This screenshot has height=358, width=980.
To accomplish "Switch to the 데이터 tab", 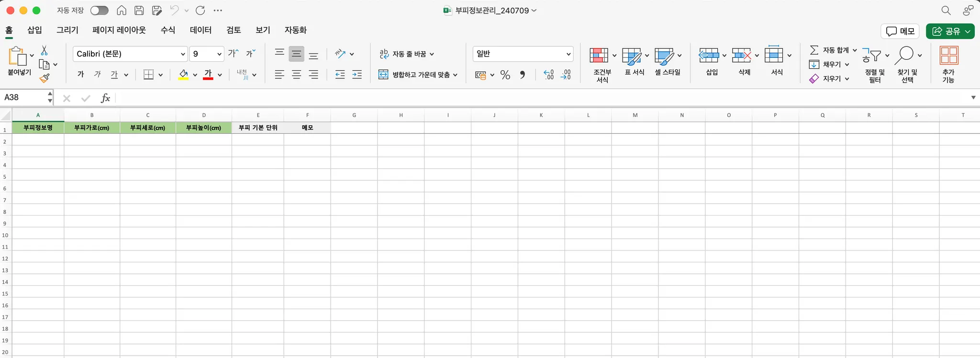I will pyautogui.click(x=200, y=30).
